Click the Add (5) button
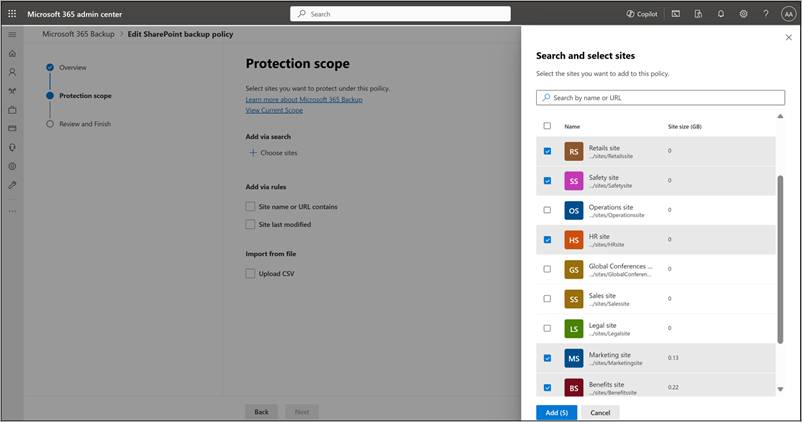This screenshot has height=422, width=802. point(556,412)
